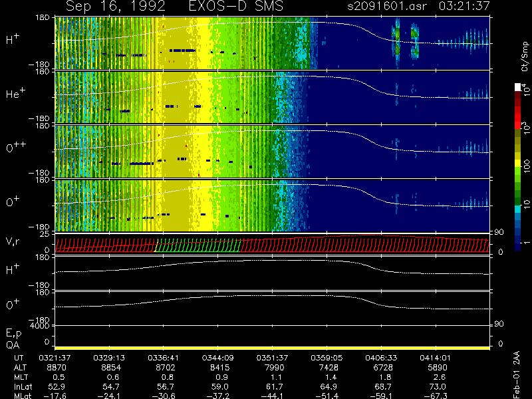Click the 'MLT' row label
This screenshot has height=399, width=532.
click(21, 377)
